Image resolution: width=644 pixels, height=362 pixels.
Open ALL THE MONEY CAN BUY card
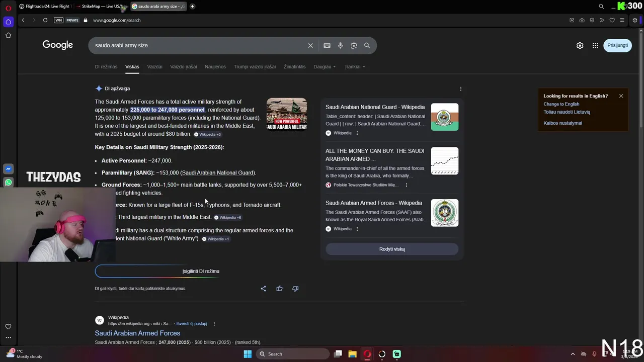391,167
